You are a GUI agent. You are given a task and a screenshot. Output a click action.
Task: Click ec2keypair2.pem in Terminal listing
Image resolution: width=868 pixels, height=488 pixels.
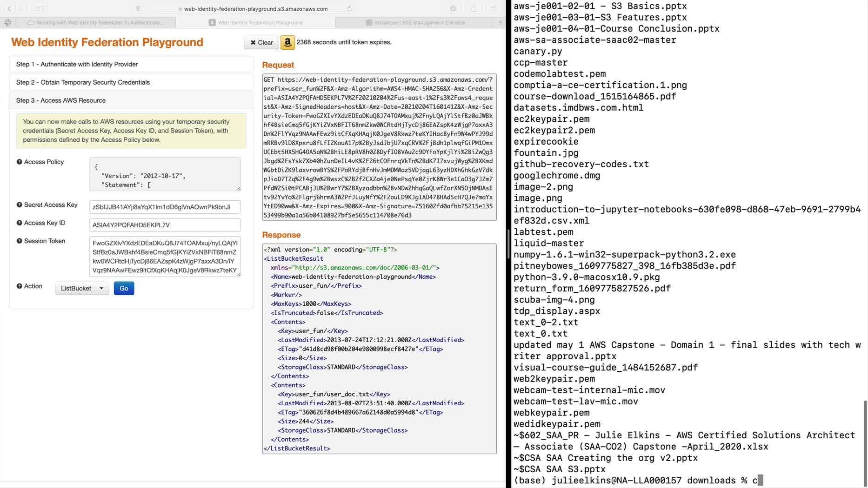tap(554, 130)
